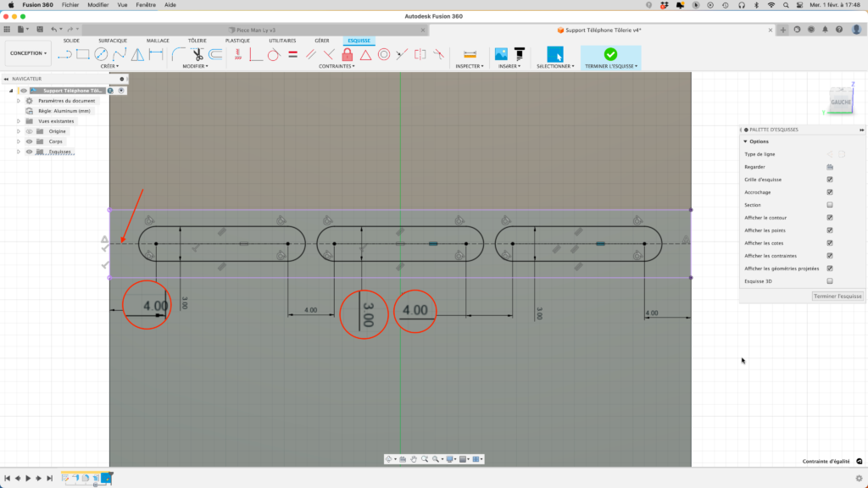
Task: Select the Polygon triangle create tool
Action: [137, 54]
